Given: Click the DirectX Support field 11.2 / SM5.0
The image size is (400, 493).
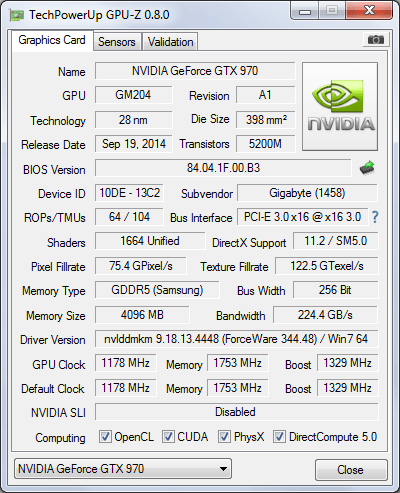Looking at the screenshot, I should click(x=336, y=241).
